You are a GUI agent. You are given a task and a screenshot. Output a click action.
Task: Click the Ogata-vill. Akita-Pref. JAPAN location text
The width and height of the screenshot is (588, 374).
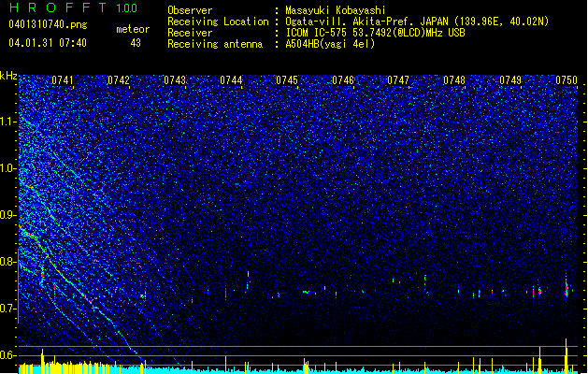click(417, 22)
